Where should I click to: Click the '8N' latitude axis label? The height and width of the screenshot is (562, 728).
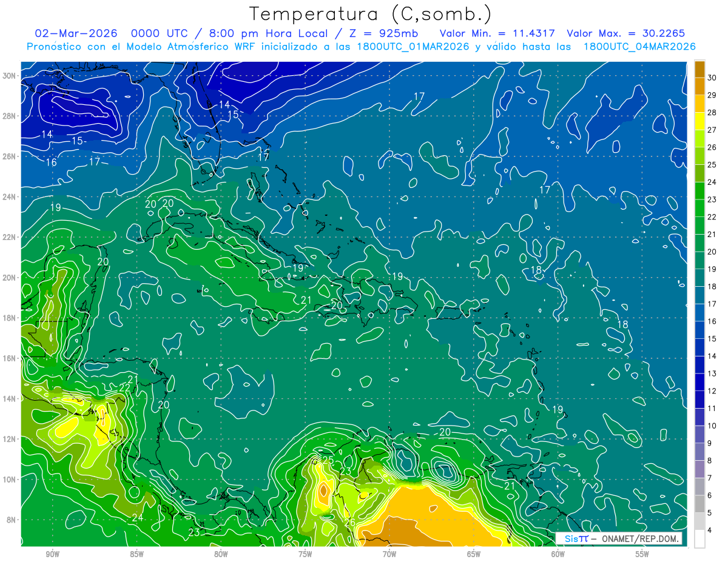(x=12, y=520)
